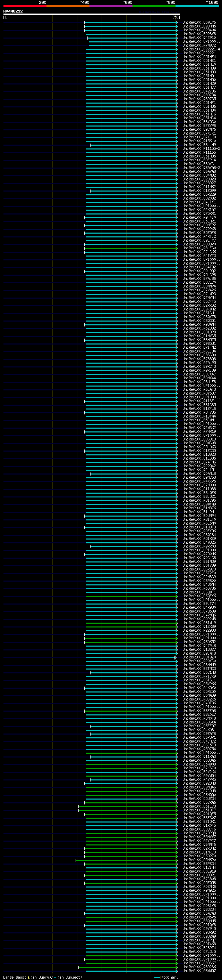Select the UniRef100_C9V945 label
Screen dimensions: 222x980
coord(199,928)
